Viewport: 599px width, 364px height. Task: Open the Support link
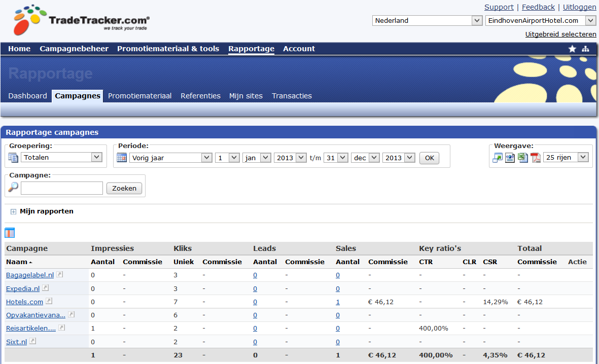pyautogui.click(x=499, y=7)
